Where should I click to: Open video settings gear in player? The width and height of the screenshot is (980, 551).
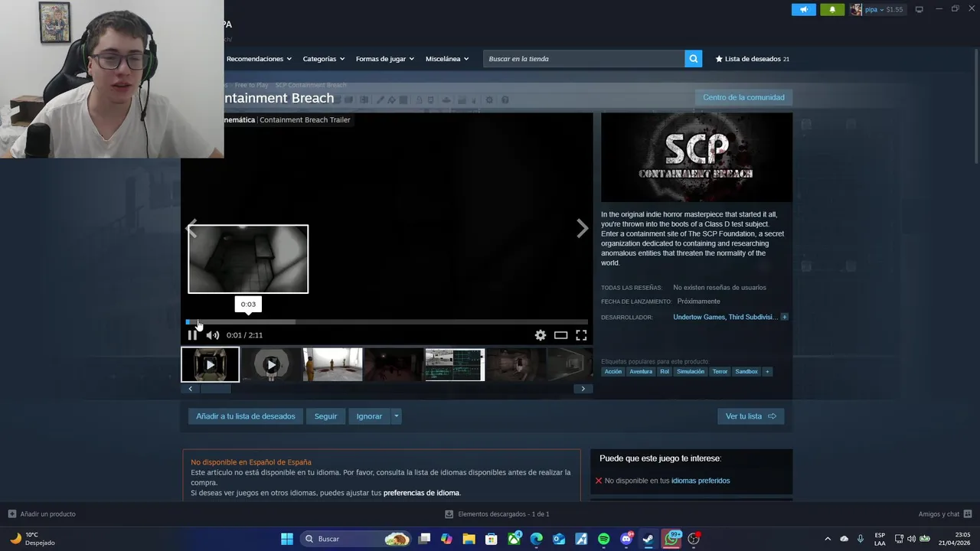click(x=541, y=335)
